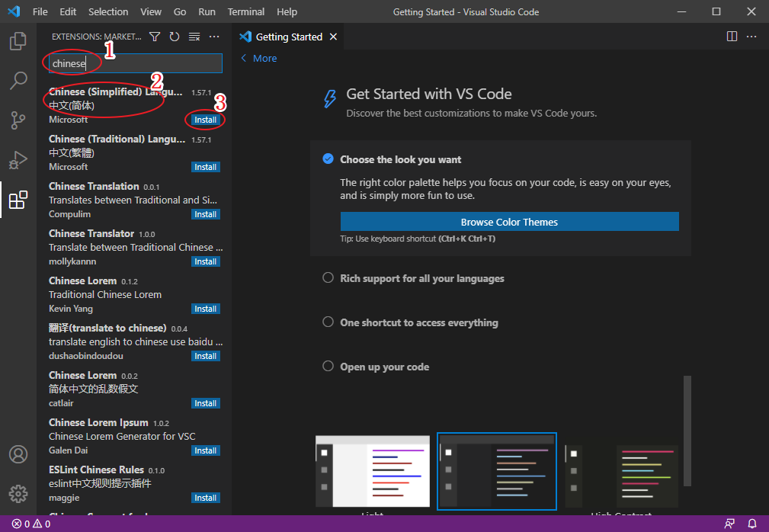Image resolution: width=769 pixels, height=532 pixels.
Task: Expand 'One shortcut to access everything'
Action: (x=411, y=322)
